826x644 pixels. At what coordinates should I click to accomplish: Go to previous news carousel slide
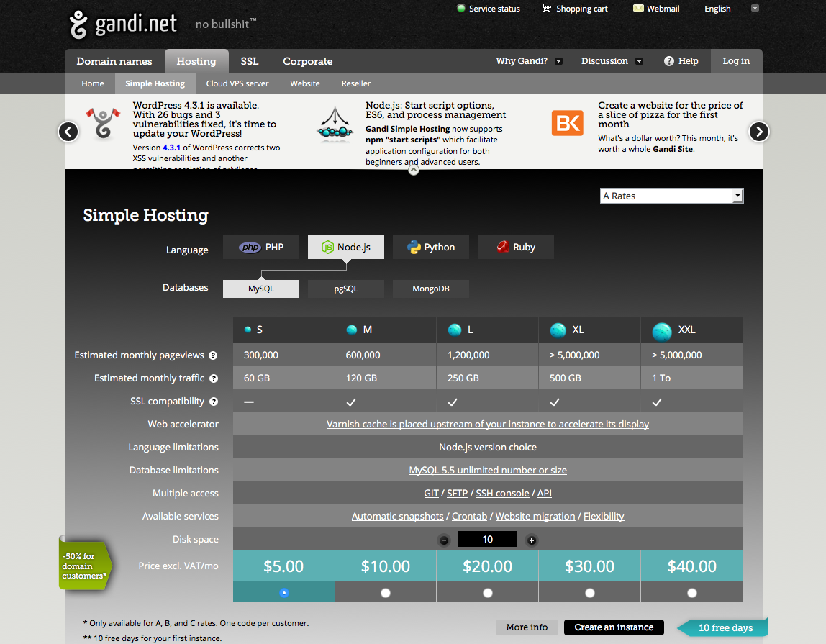(68, 131)
